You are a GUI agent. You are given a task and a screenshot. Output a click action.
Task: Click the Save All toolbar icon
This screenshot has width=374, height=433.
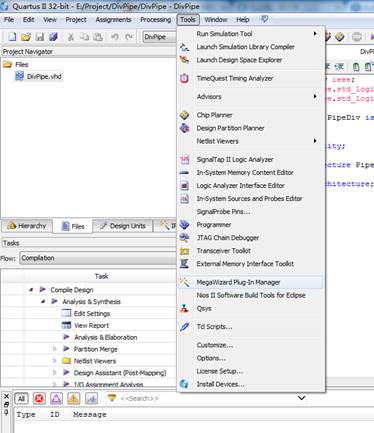pyautogui.click(x=53, y=37)
